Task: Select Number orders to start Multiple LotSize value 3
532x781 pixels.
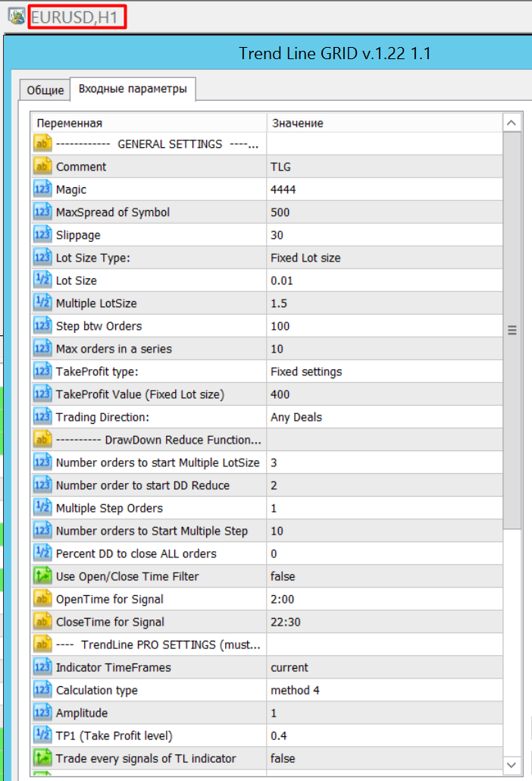Action: pos(385,463)
